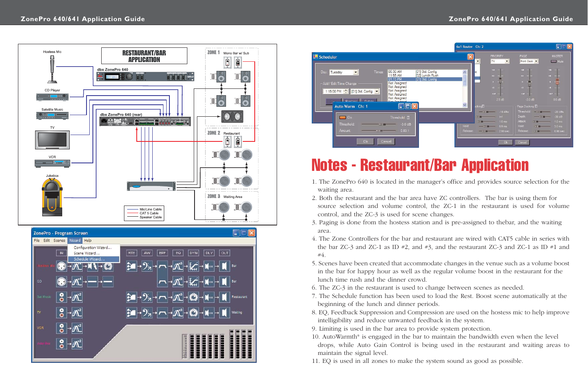Choose Scene Wizard... from Wizard menu
Screen dimensions: 588x380
(93, 253)
